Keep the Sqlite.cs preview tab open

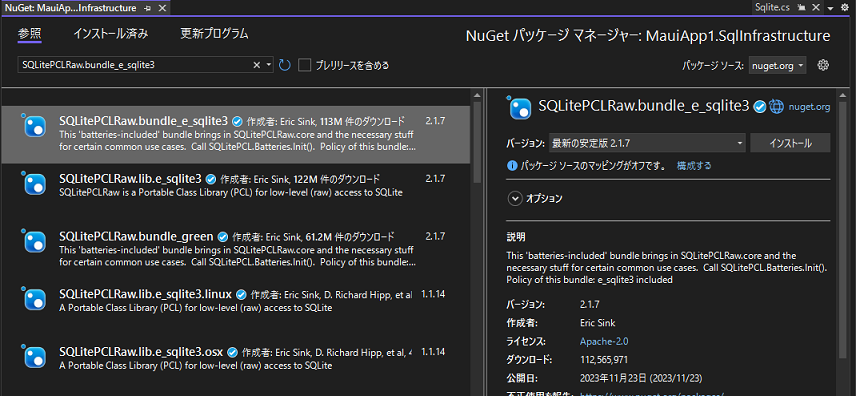(802, 8)
